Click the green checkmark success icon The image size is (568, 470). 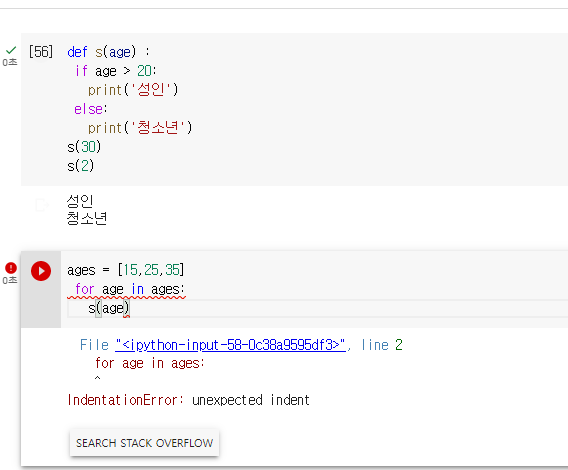tap(11, 50)
